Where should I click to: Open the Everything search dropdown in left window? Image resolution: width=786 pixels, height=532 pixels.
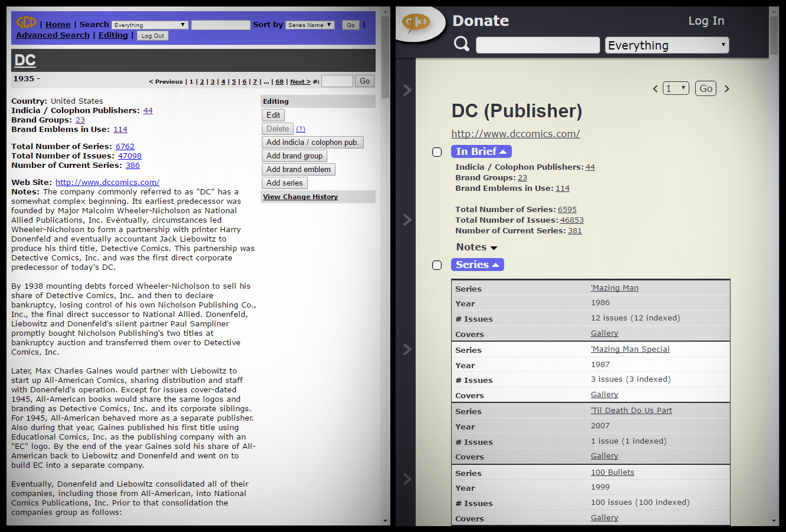coord(150,25)
